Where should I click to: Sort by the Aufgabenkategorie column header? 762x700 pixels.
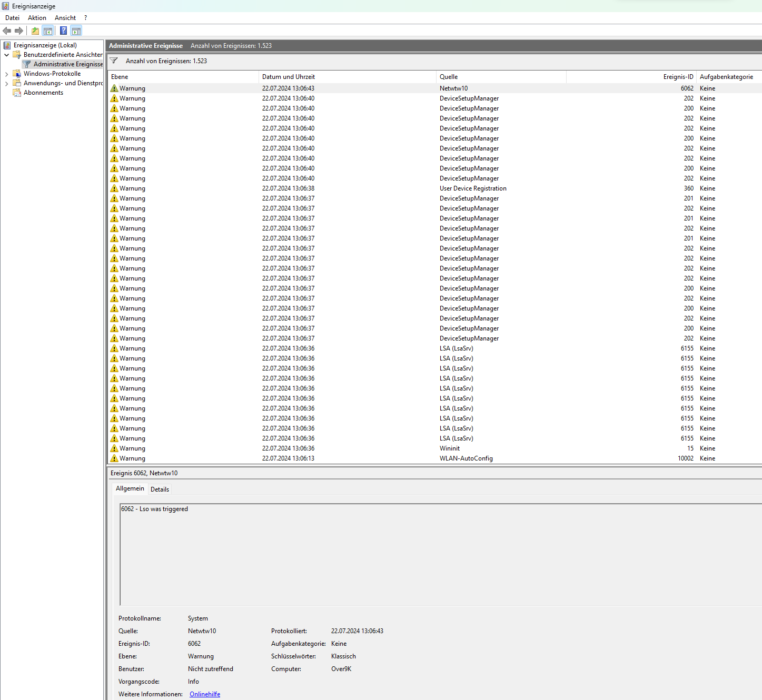729,77
